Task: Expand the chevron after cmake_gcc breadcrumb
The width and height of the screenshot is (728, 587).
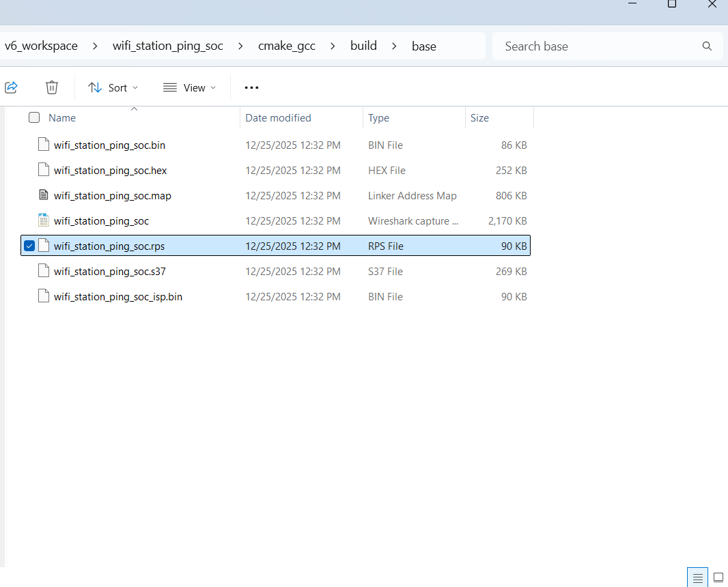Action: [332, 46]
